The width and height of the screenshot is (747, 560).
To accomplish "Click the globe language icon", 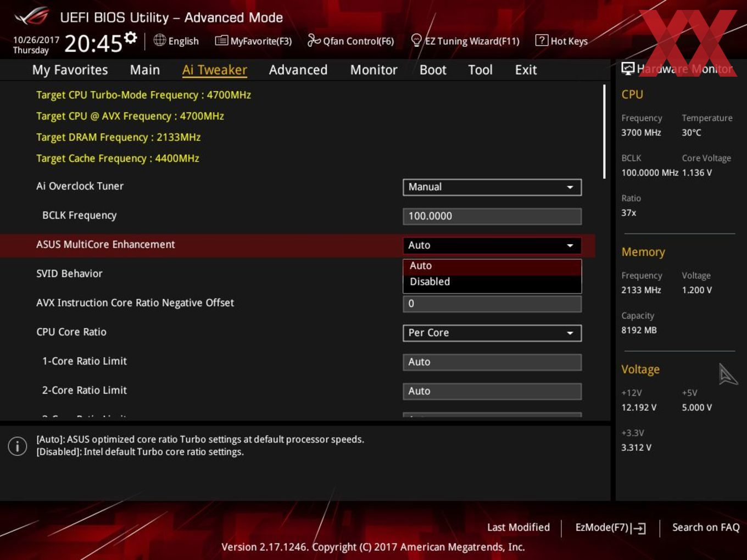I will [159, 40].
